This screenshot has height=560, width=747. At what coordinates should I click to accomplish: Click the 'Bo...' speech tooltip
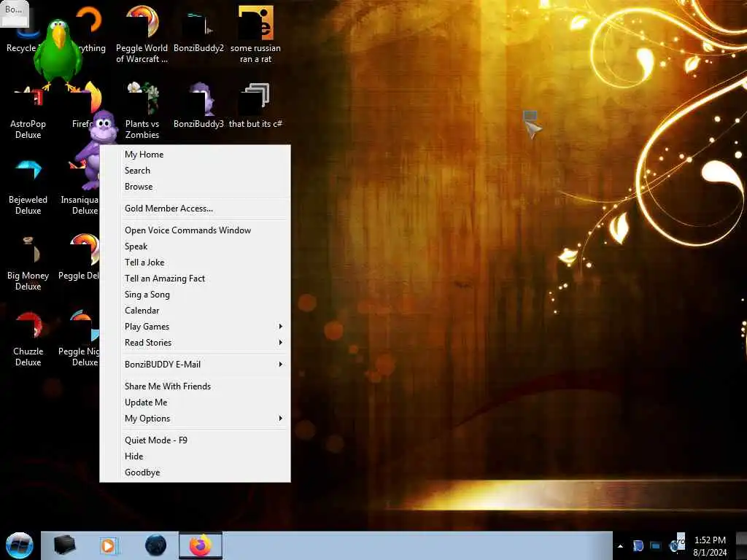pyautogui.click(x=15, y=13)
